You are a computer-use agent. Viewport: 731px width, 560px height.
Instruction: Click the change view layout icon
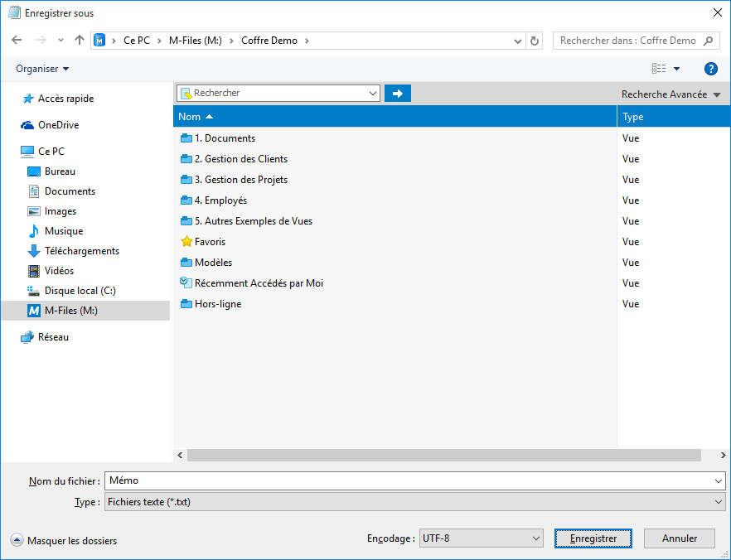click(x=660, y=69)
